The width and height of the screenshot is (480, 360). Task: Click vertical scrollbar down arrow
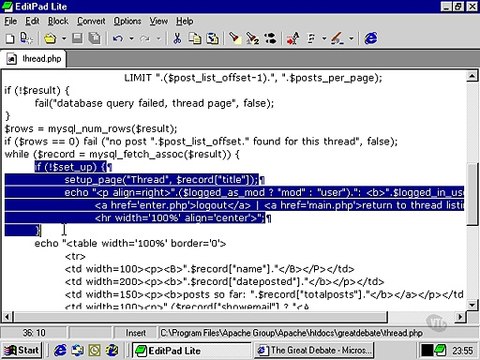click(x=472, y=305)
